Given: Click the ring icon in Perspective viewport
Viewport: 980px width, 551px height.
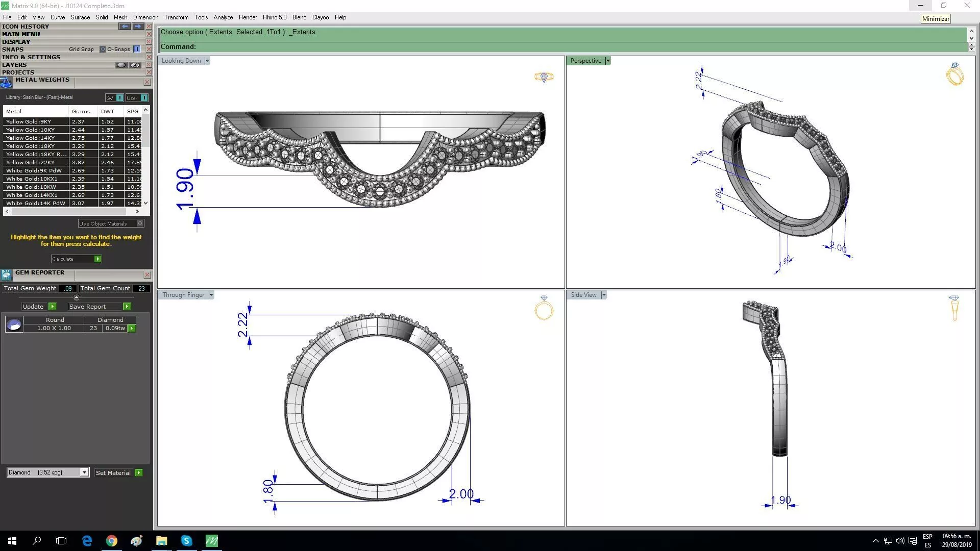Looking at the screenshot, I should click(954, 74).
